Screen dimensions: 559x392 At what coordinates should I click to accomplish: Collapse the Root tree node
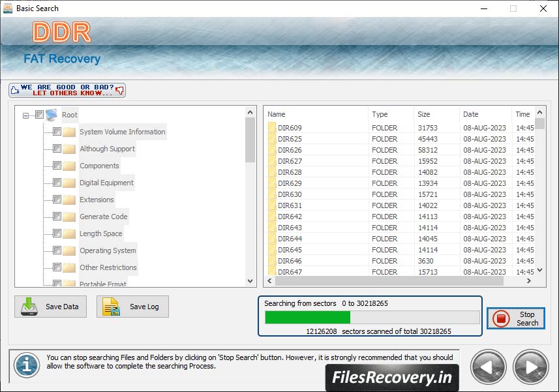25,115
